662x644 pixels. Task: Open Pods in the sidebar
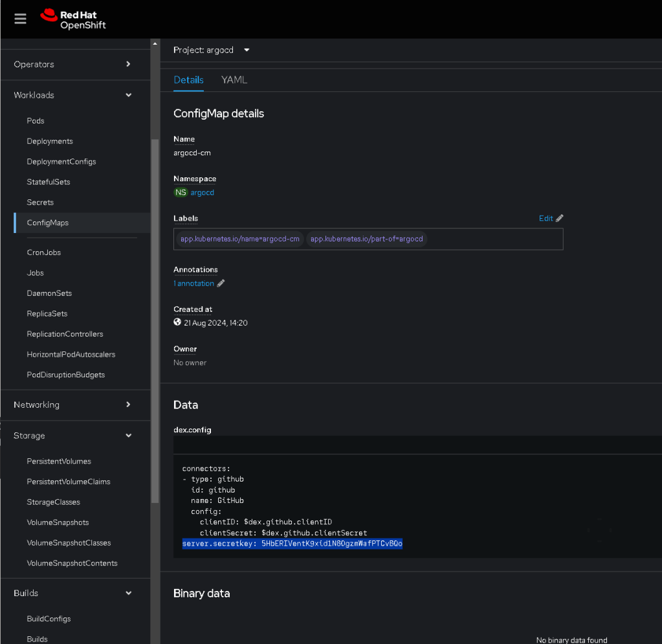[36, 121]
